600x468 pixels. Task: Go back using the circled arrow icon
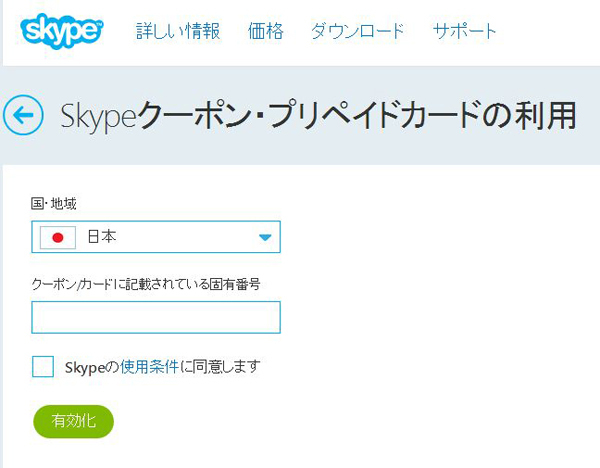[x=23, y=115]
